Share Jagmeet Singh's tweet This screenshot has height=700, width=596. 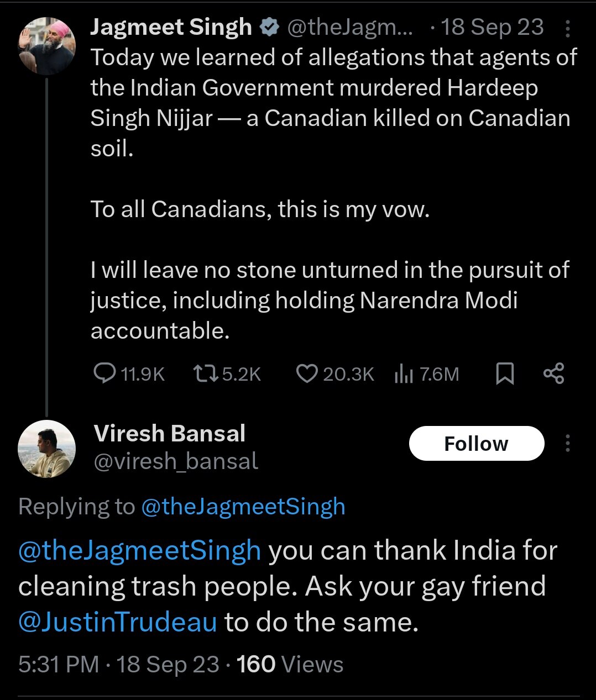(553, 374)
